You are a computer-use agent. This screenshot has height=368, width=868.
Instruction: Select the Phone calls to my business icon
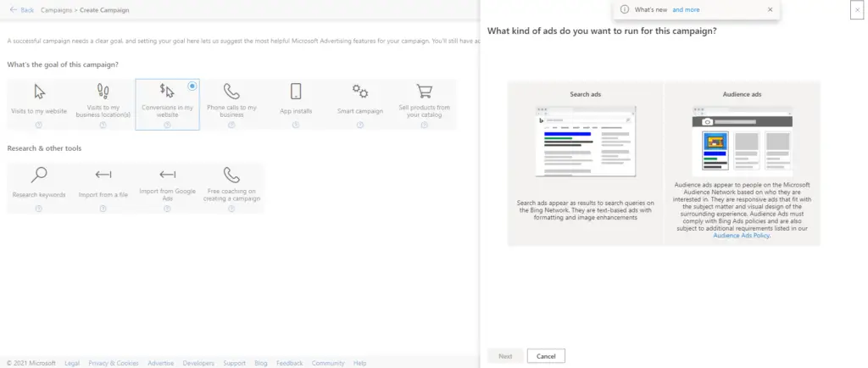(x=231, y=92)
